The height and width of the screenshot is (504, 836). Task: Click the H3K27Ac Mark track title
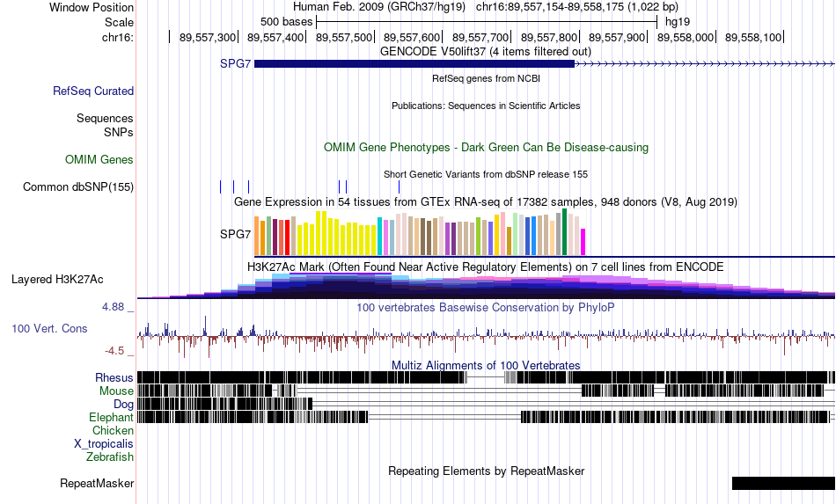(486, 267)
